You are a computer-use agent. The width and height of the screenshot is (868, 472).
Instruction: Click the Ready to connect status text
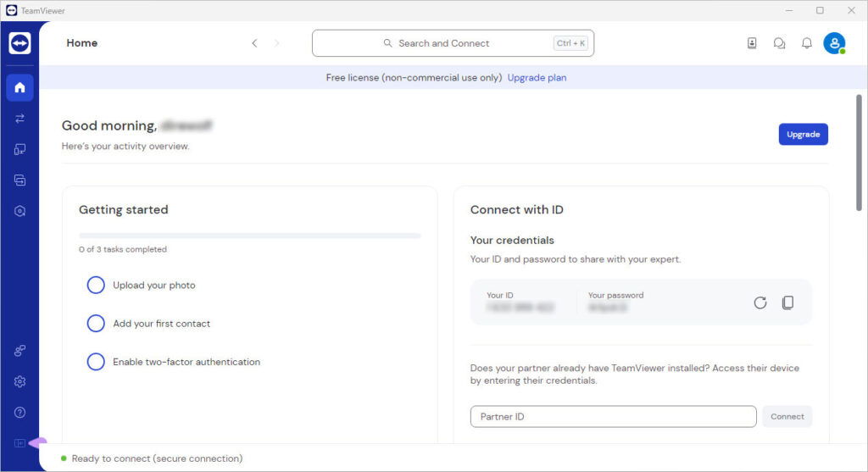coord(157,458)
